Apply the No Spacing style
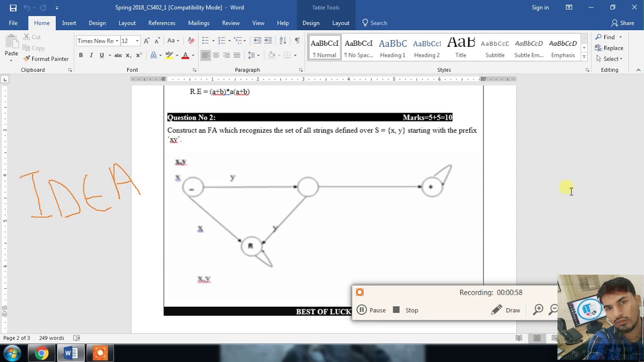Screen dimensions: 644x362 click(x=359, y=48)
